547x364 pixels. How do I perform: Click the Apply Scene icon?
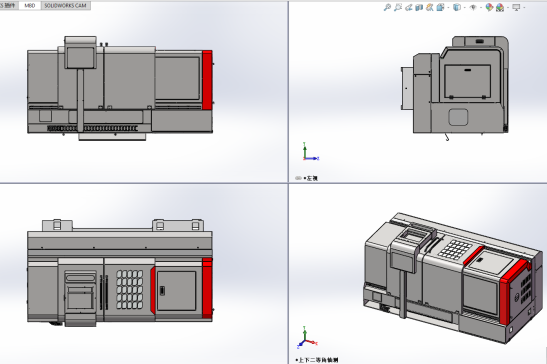pyautogui.click(x=500, y=7)
